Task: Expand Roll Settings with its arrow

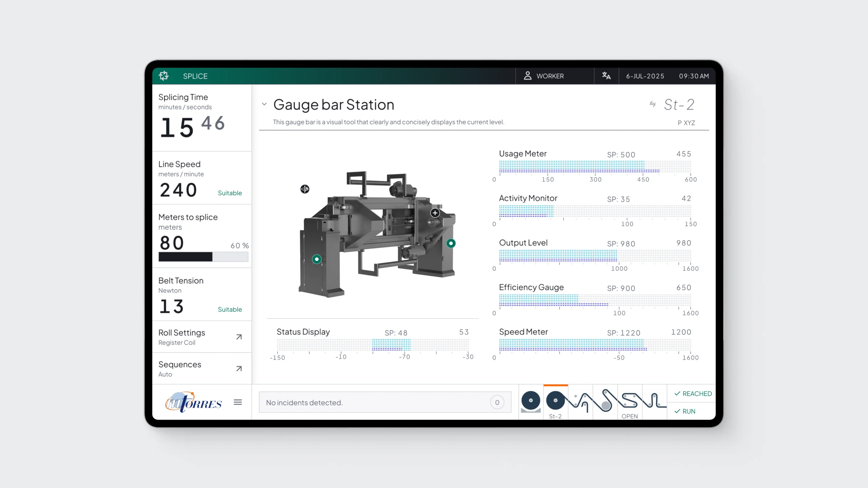Action: pos(239,337)
